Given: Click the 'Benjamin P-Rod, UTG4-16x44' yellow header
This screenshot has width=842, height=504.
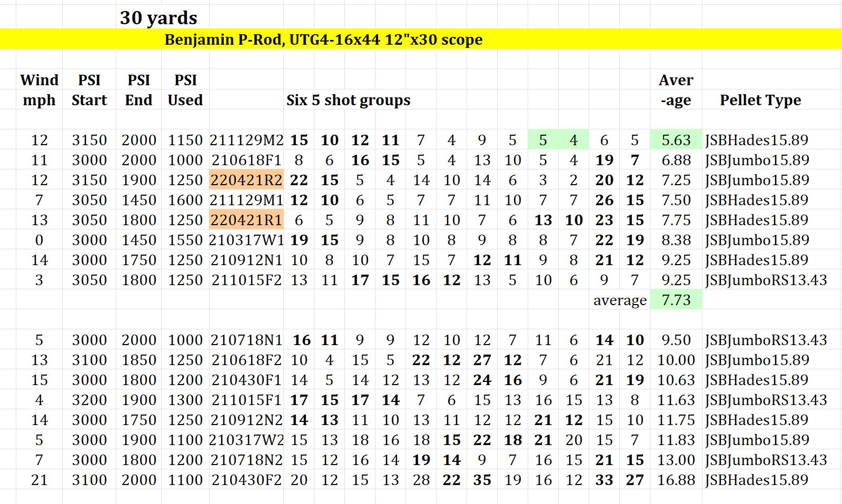Looking at the screenshot, I should click(323, 39).
